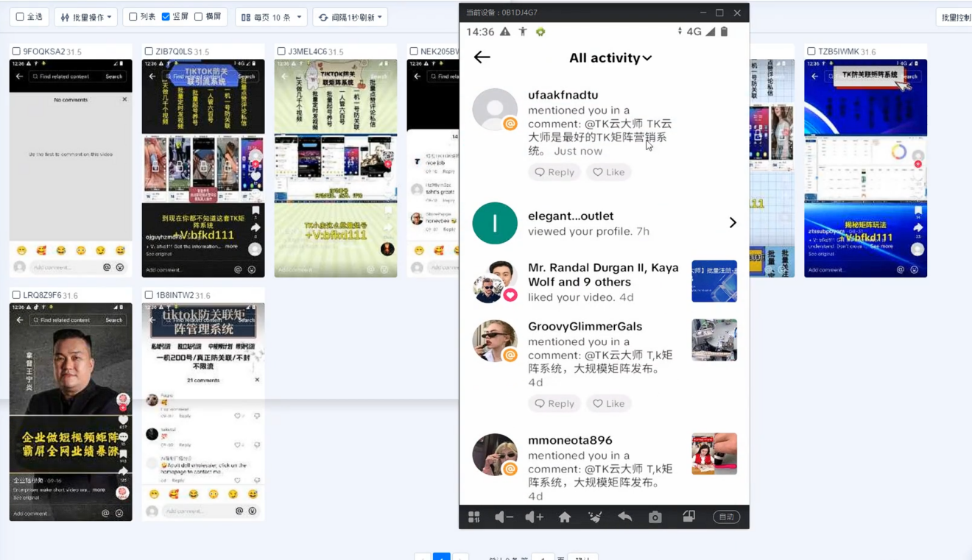Tap the volume down icon on mirror toolbar
This screenshot has height=560, width=972.
(x=504, y=517)
